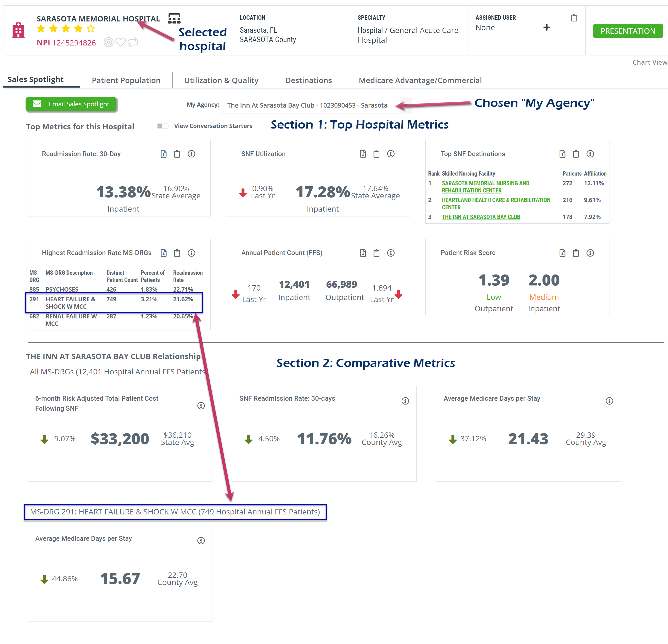Open info for Annual Patient Count (FFS)
The image size is (668, 644).
[x=391, y=253]
